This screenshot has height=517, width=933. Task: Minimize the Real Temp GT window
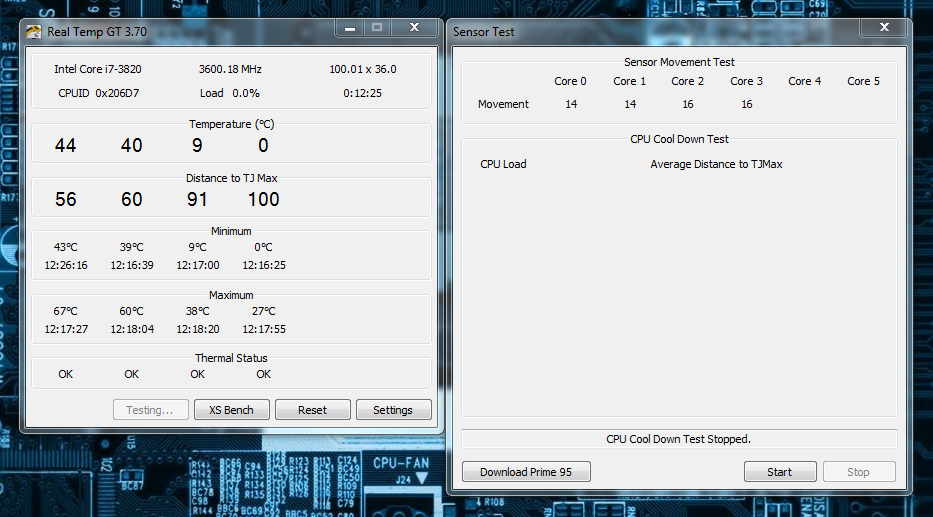[350, 27]
